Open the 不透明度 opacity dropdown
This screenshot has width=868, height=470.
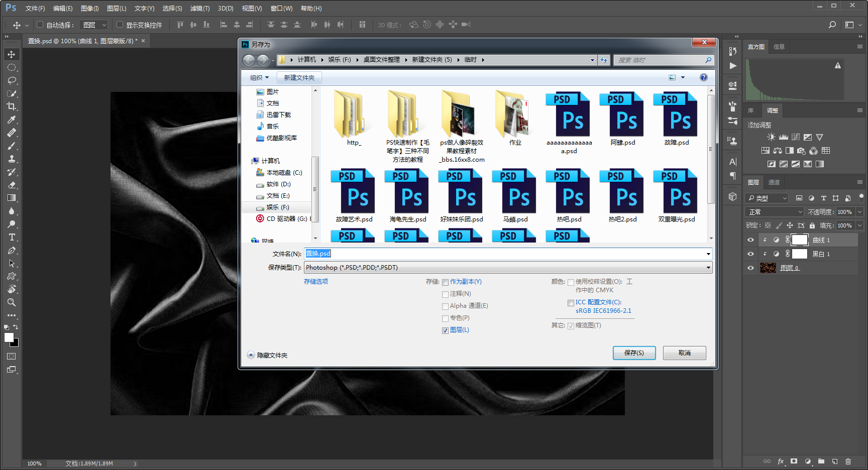point(859,212)
